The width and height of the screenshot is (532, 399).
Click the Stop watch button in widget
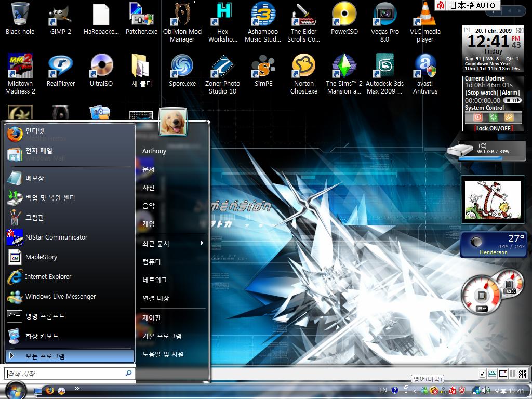[x=481, y=92]
